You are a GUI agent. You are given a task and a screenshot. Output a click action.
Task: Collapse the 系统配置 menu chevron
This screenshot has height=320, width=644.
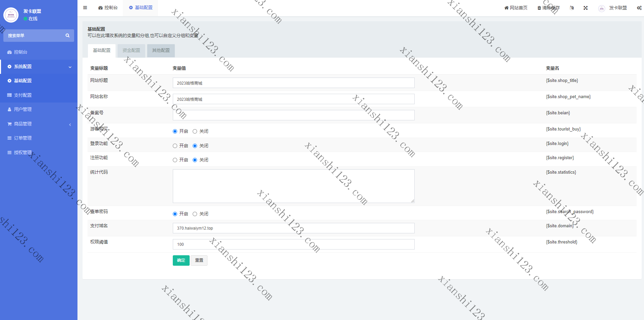click(70, 67)
